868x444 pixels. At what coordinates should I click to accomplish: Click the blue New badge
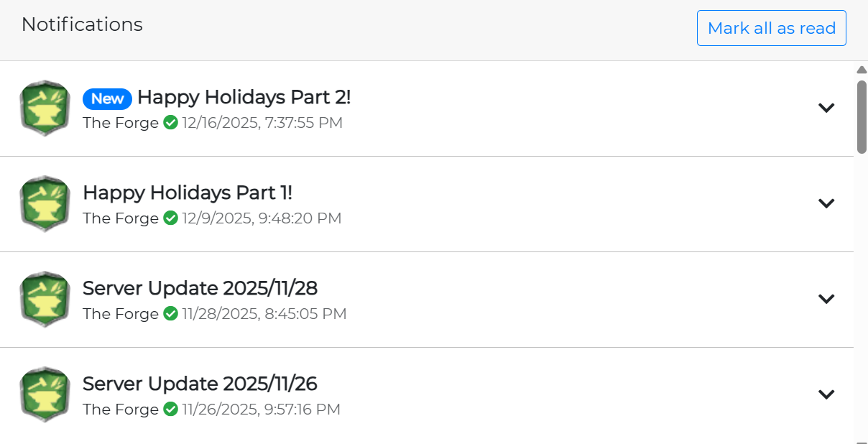pos(107,98)
